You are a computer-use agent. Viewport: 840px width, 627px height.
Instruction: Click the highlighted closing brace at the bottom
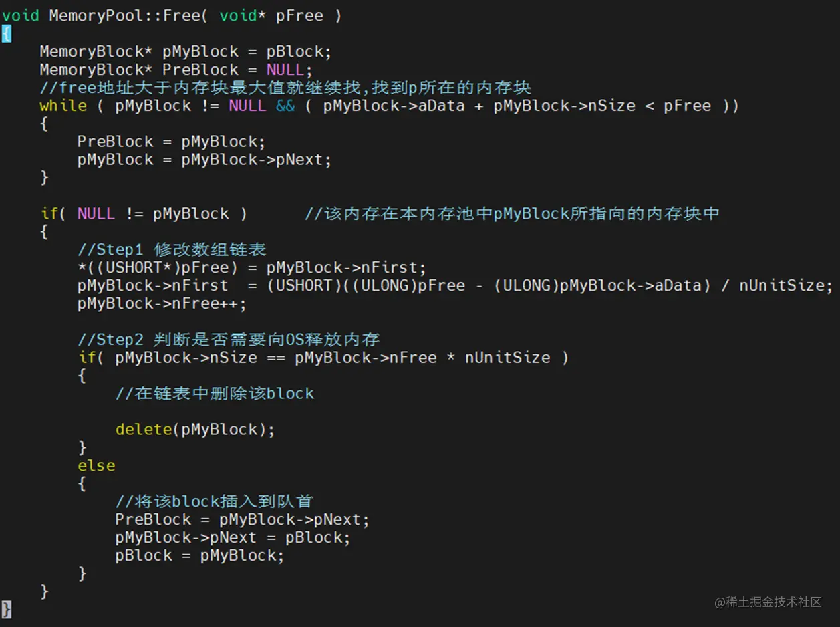(6, 608)
